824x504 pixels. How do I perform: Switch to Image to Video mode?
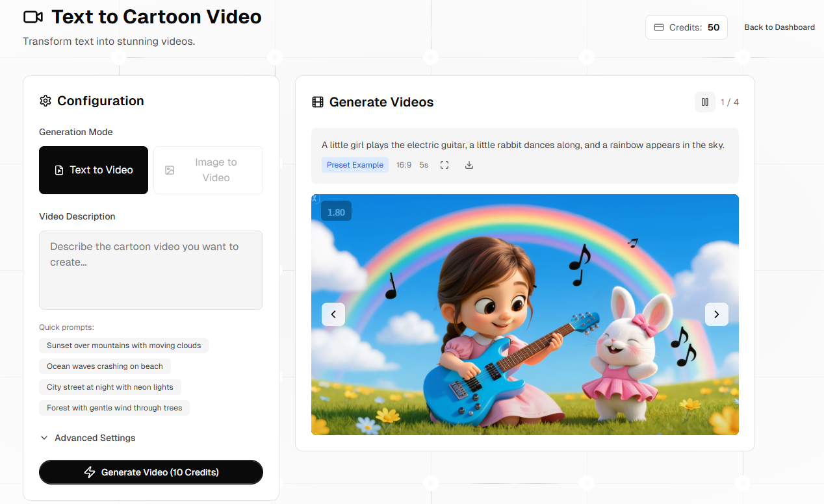(208, 170)
